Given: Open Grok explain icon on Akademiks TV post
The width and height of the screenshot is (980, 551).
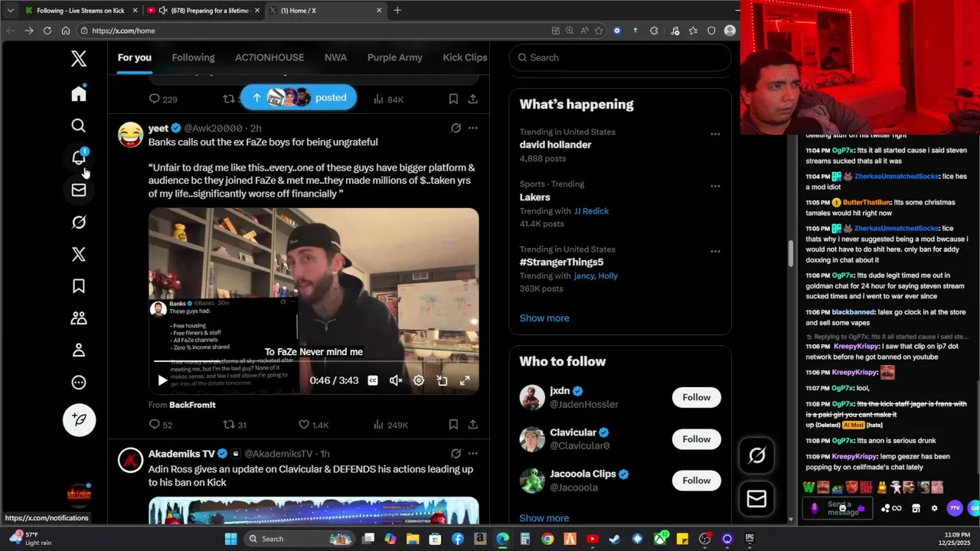Looking at the screenshot, I should [456, 454].
